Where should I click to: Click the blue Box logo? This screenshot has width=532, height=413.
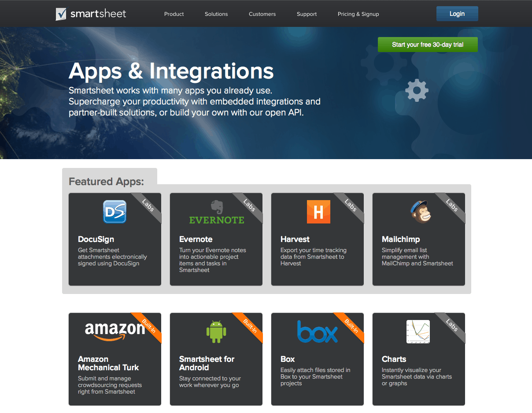[317, 331]
